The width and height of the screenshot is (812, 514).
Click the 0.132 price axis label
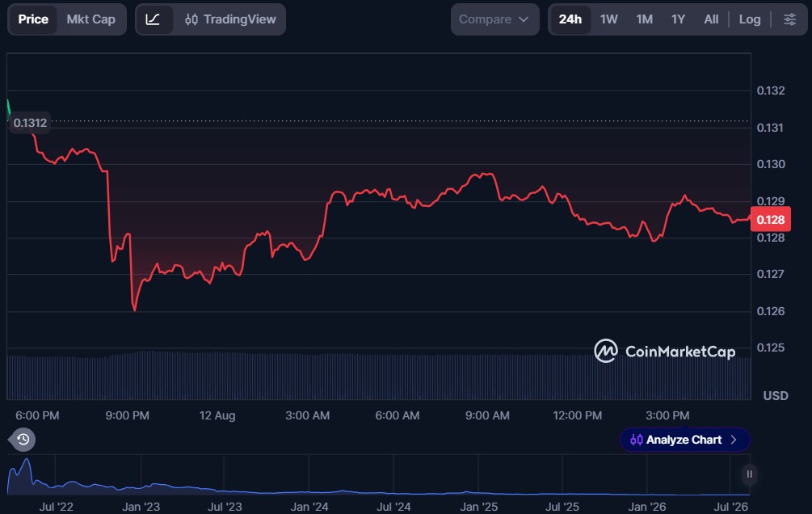[x=771, y=91]
